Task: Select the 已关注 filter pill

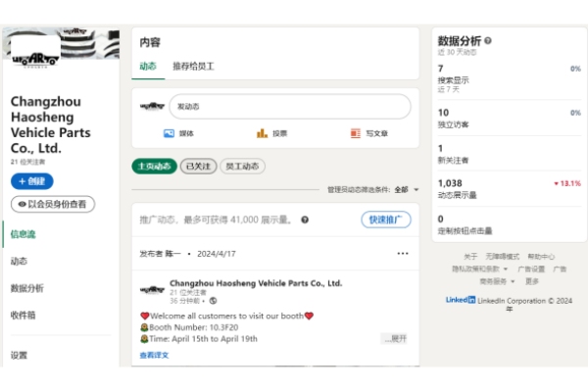Action: click(x=198, y=167)
